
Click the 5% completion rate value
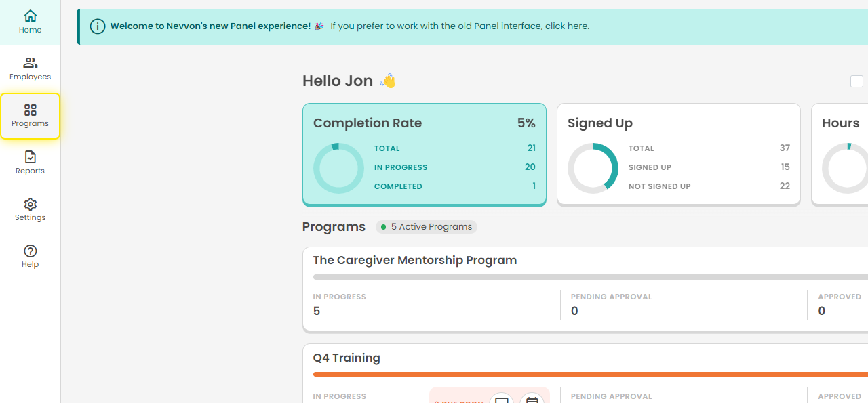tap(526, 123)
